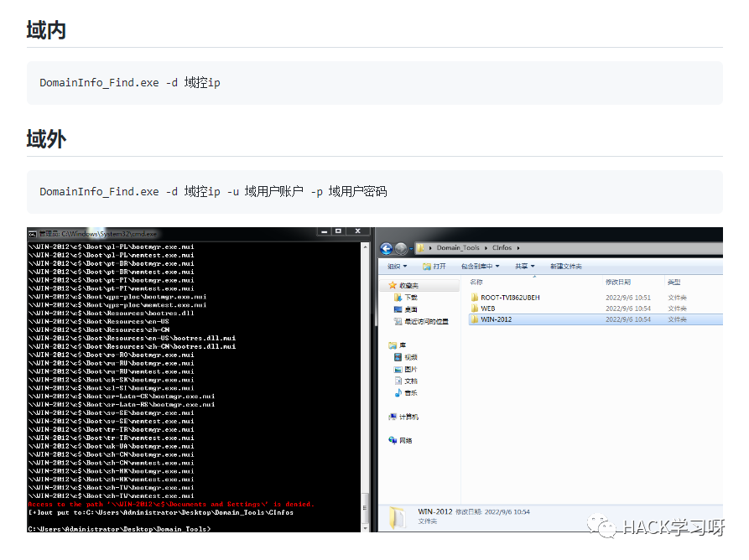Click the 域外 heading

pyautogui.click(x=46, y=139)
